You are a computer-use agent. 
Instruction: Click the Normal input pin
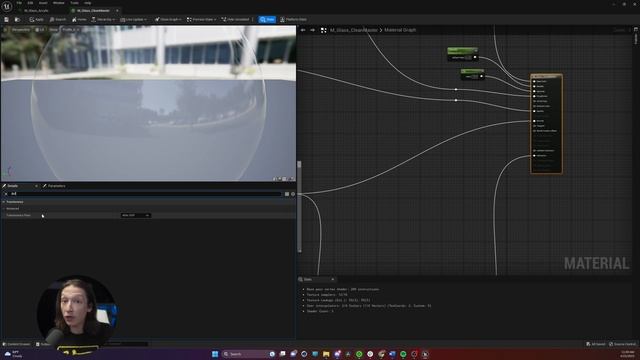coord(534,121)
